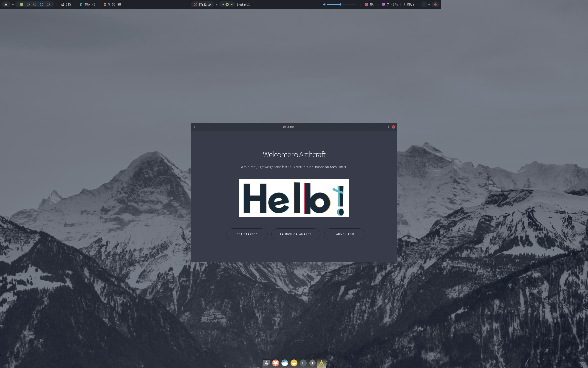Viewport: 588px width, 368px height.
Task: Mute audio with the speaker icon
Action: pos(324,4)
